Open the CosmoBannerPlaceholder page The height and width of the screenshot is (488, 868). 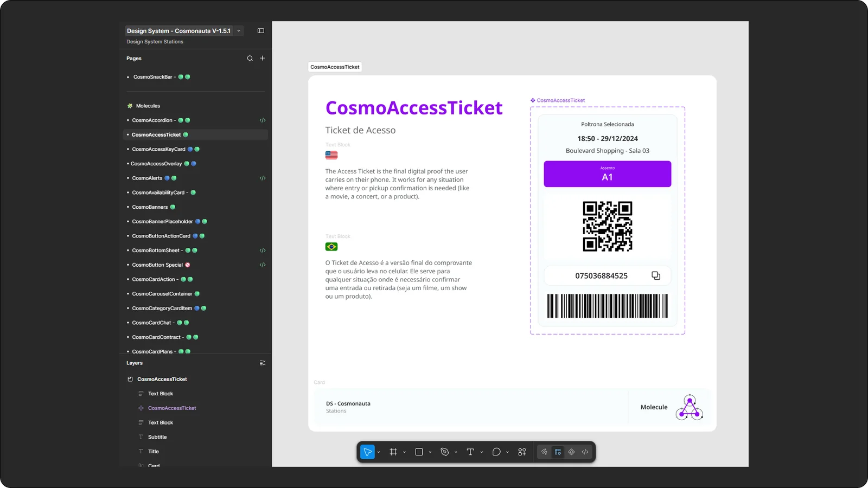(x=195, y=221)
